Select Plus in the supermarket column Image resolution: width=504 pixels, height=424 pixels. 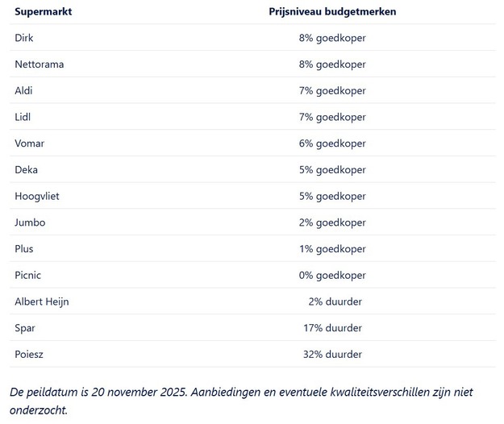tap(24, 249)
